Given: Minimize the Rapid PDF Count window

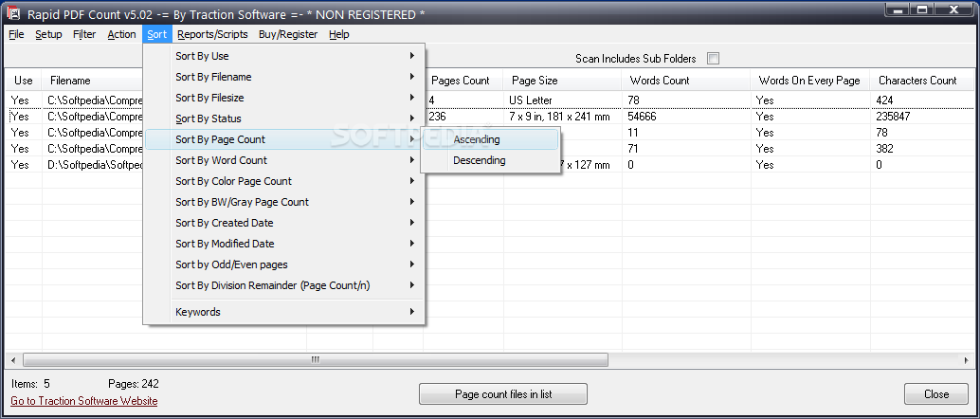Looking at the screenshot, I should (898, 9).
